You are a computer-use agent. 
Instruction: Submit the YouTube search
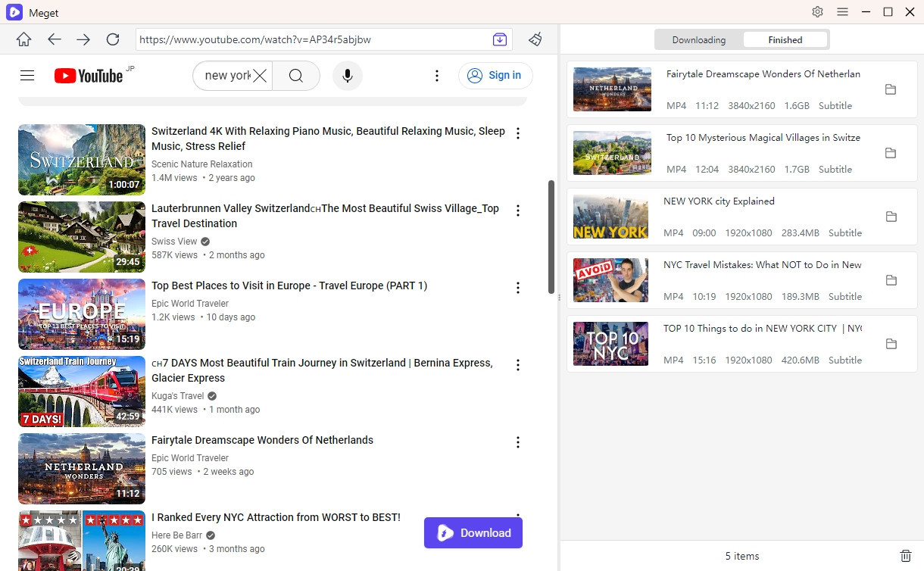click(x=296, y=76)
